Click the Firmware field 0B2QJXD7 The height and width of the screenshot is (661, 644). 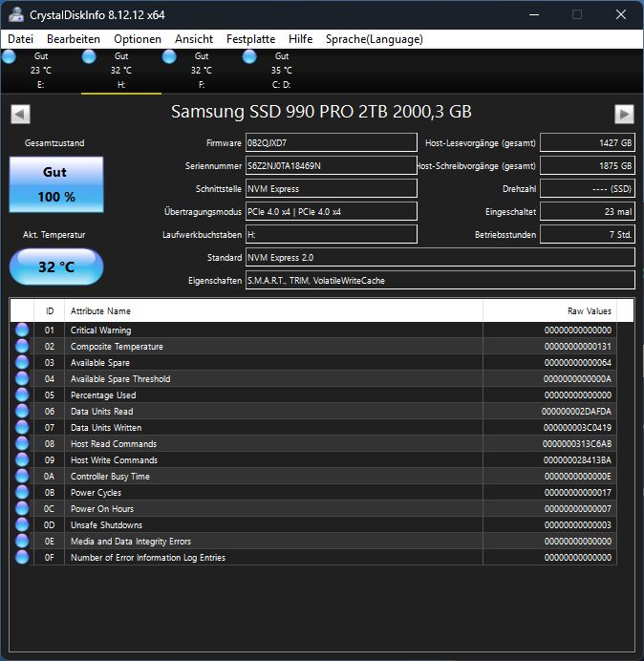(332, 143)
